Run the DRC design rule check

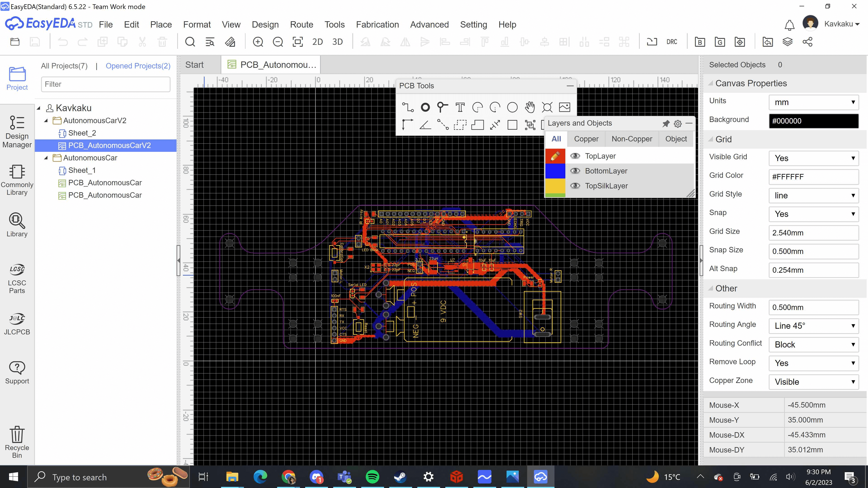tap(672, 42)
